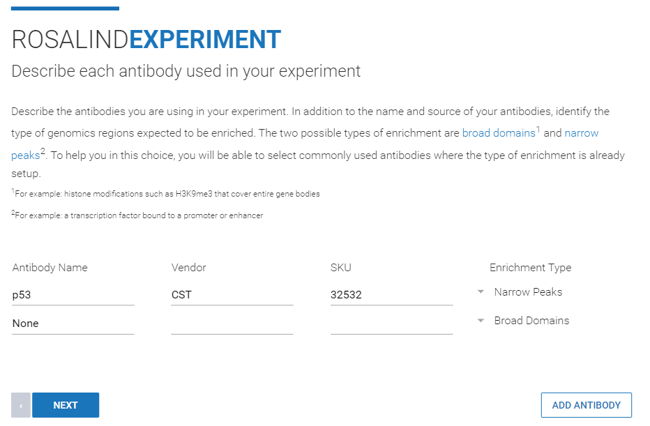This screenshot has width=650, height=426.
Task: Click the ADD ANTIBODY button
Action: pyautogui.click(x=586, y=405)
